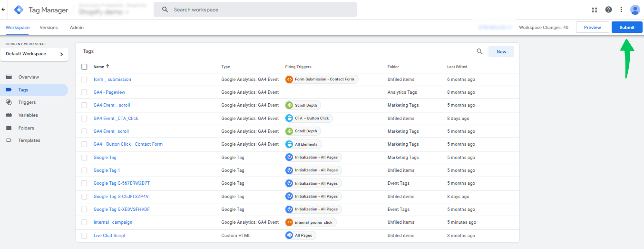
Task: Click the Type column header
Action: pyautogui.click(x=225, y=67)
